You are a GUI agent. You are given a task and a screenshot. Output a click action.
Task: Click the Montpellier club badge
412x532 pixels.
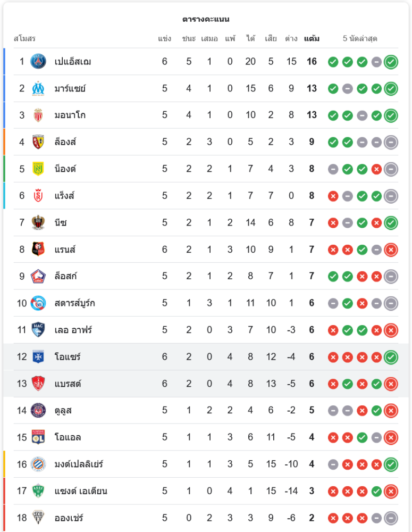(38, 464)
